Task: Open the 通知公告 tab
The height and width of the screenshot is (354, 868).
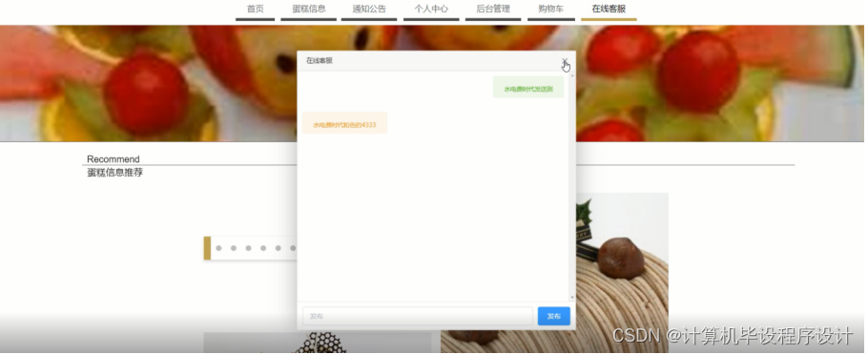Action: click(369, 9)
